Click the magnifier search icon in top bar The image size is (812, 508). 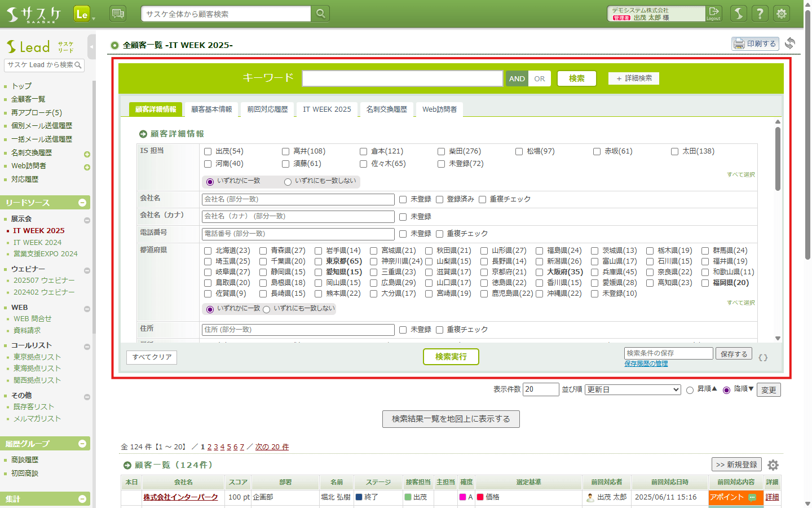320,14
